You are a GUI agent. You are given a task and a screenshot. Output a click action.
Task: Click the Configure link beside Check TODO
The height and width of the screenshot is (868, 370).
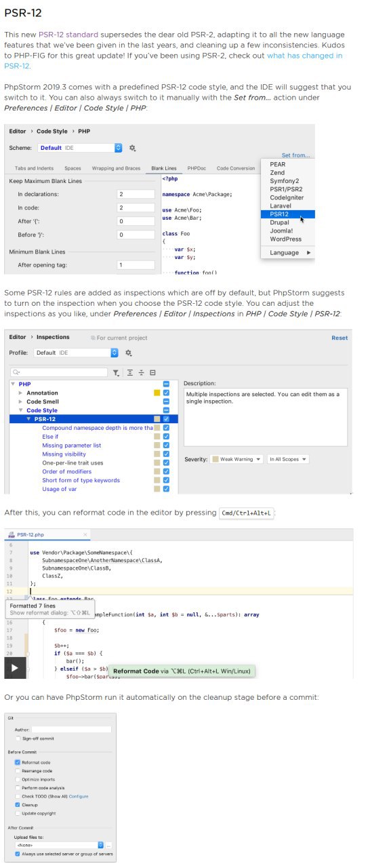click(x=79, y=796)
